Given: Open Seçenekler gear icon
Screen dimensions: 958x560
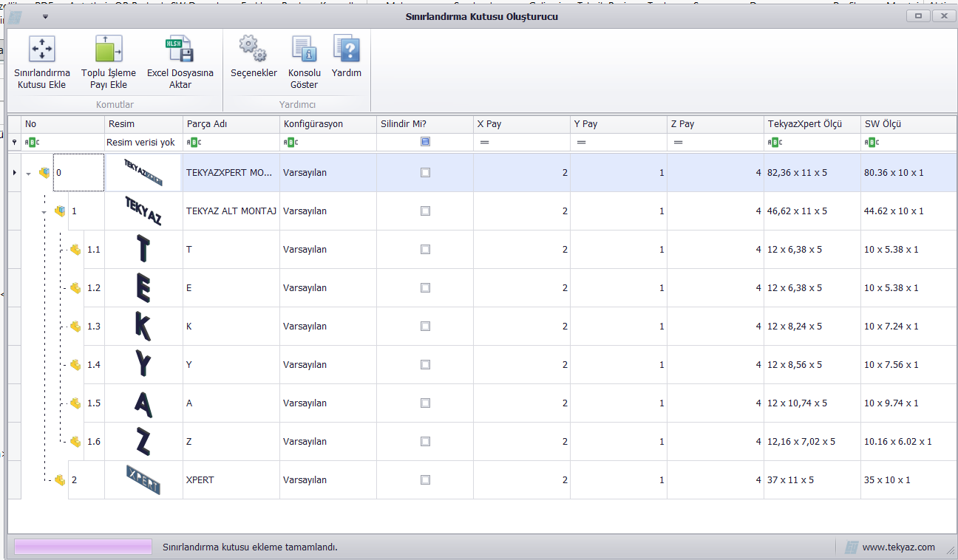Looking at the screenshot, I should pyautogui.click(x=253, y=49).
